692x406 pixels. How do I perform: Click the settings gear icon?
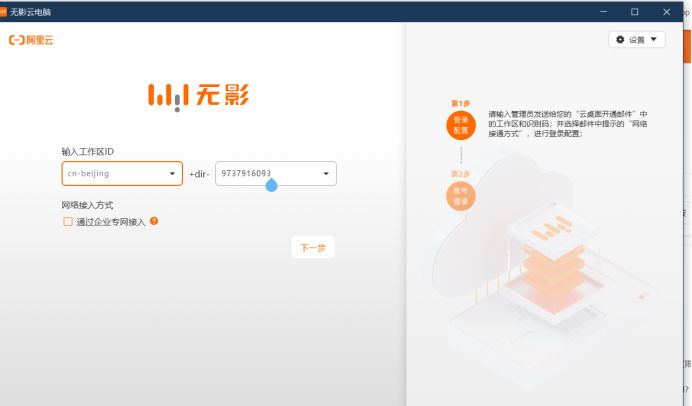pos(620,40)
